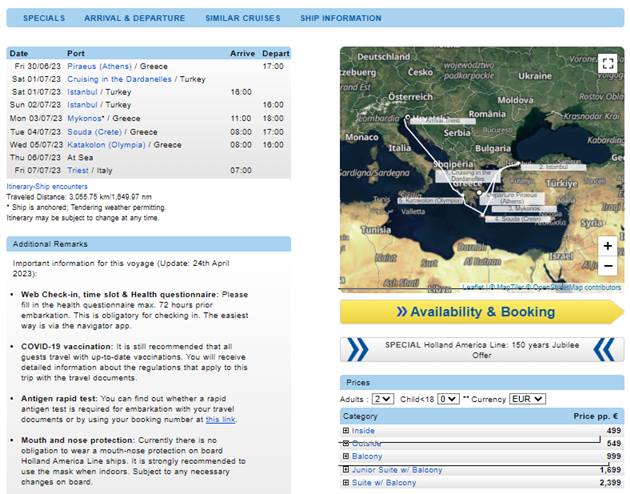Viewport: 630px width, 494px height.
Task: Zoom out on the route map
Action: pos(608,266)
